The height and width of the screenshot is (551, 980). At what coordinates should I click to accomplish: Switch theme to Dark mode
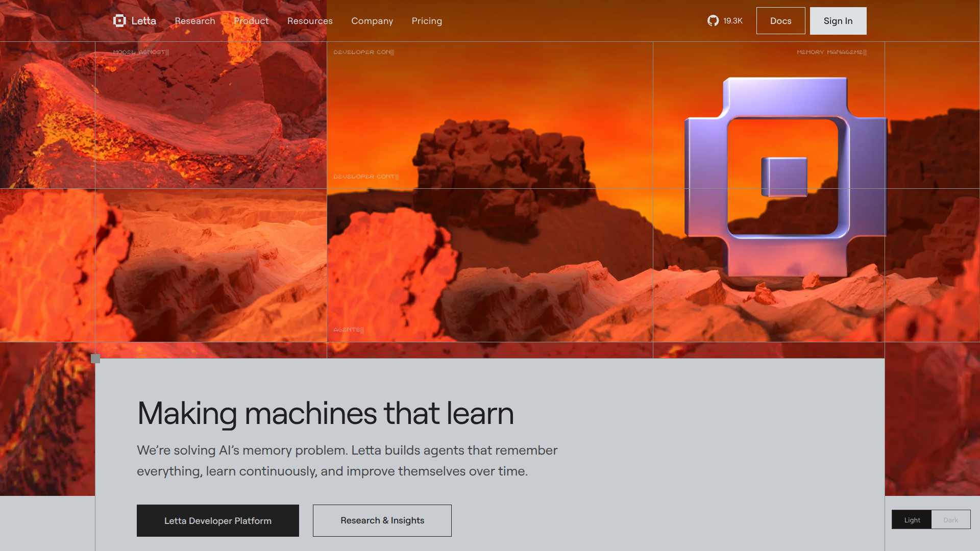[950, 520]
